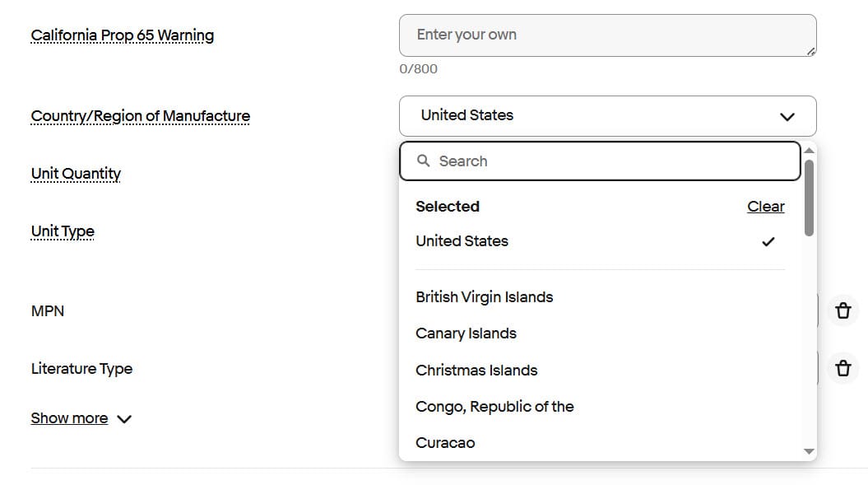Screen dimensions: 868x485
Task: Open California Prop 65 Warning help label
Action: (x=122, y=35)
